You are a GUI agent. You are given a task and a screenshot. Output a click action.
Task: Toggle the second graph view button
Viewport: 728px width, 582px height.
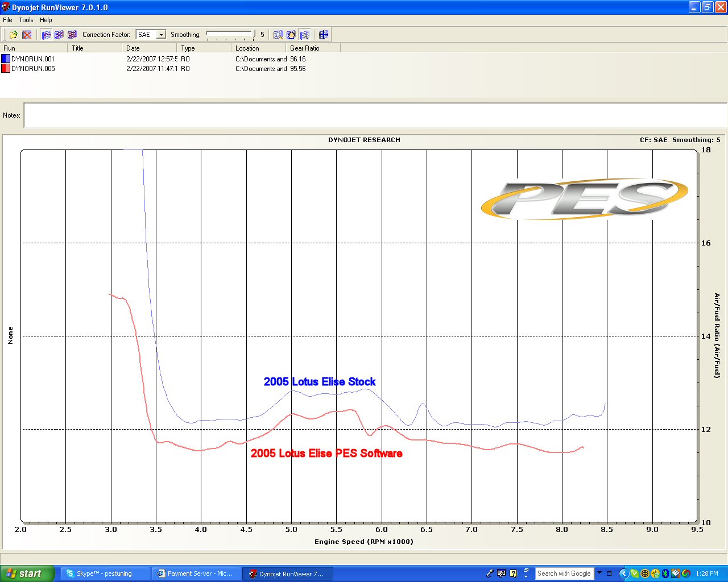point(59,35)
